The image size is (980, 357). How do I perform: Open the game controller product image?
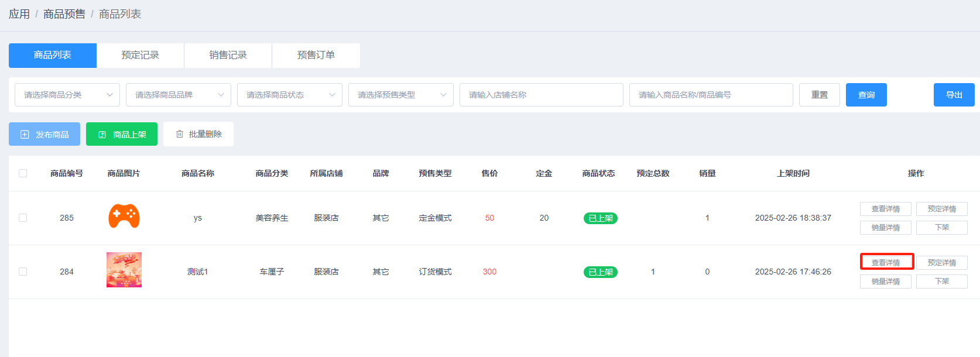[124, 217]
